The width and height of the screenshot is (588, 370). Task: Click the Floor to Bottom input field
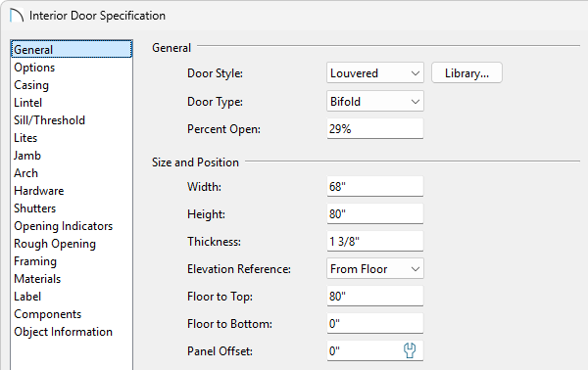375,324
